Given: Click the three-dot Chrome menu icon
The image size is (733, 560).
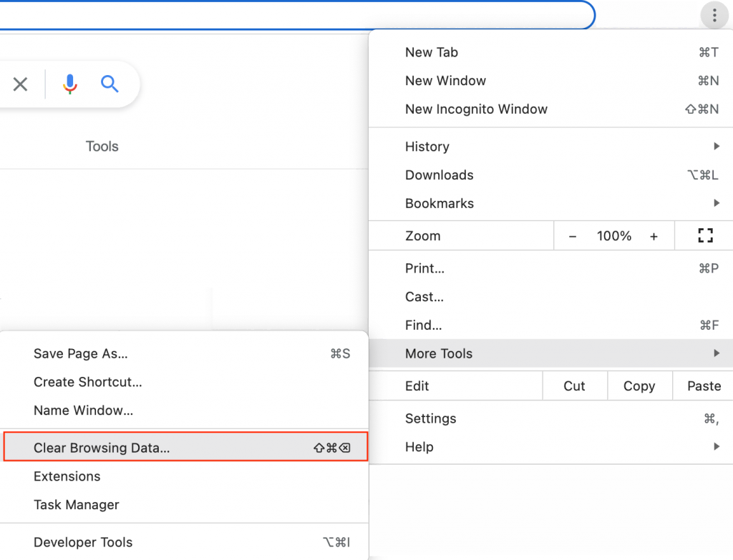Looking at the screenshot, I should point(714,15).
